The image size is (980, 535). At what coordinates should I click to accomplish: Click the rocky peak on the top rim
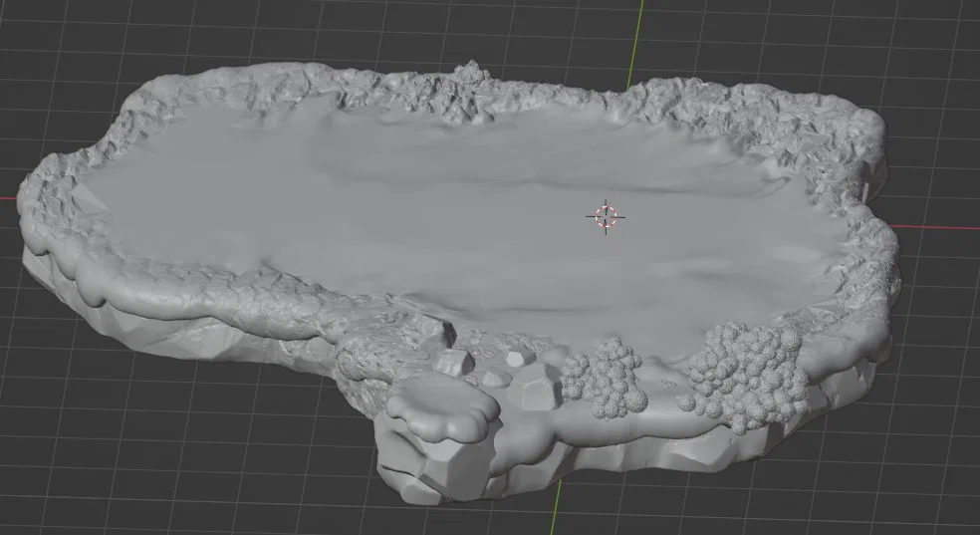[x=472, y=73]
